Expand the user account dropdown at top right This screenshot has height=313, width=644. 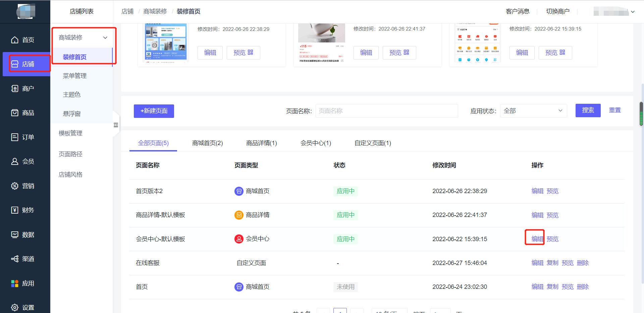pos(633,12)
